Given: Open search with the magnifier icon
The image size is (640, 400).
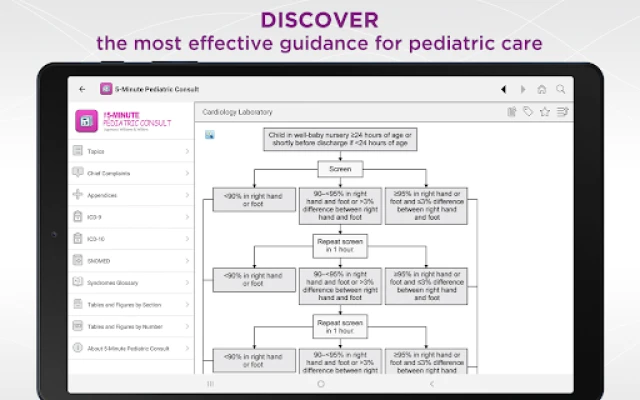Looking at the screenshot, I should click(x=561, y=89).
